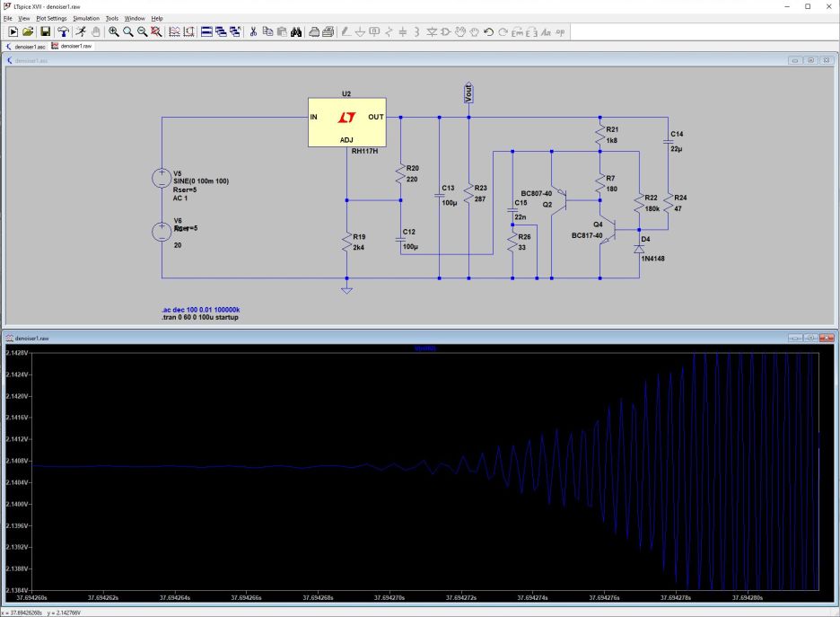This screenshot has width=840, height=617.
Task: Click the Close All Windows icon
Action: pos(234,32)
